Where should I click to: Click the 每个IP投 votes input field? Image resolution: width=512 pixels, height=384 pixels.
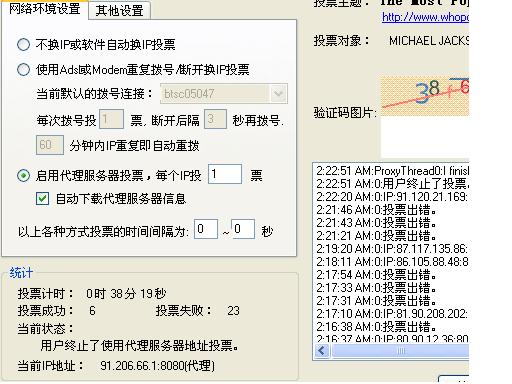(225, 174)
